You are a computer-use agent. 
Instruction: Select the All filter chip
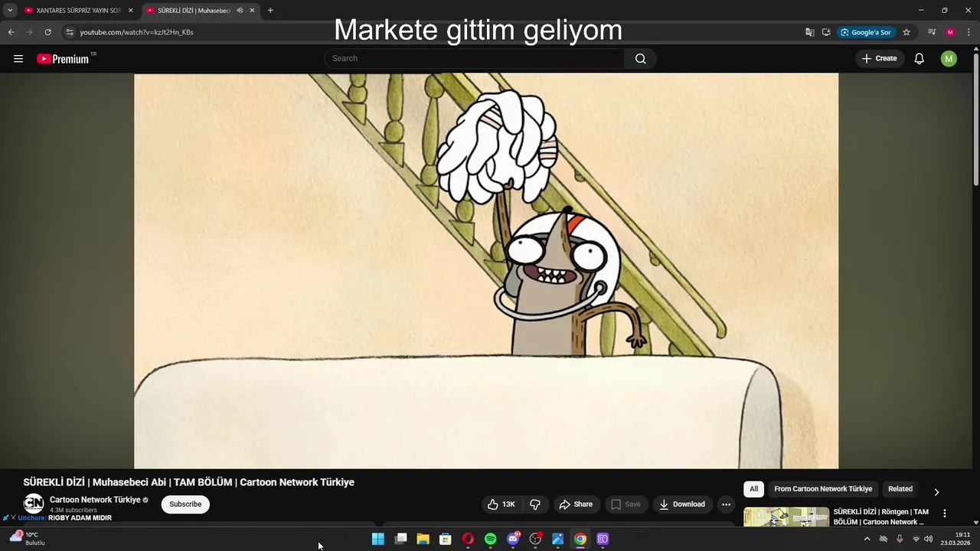(754, 489)
